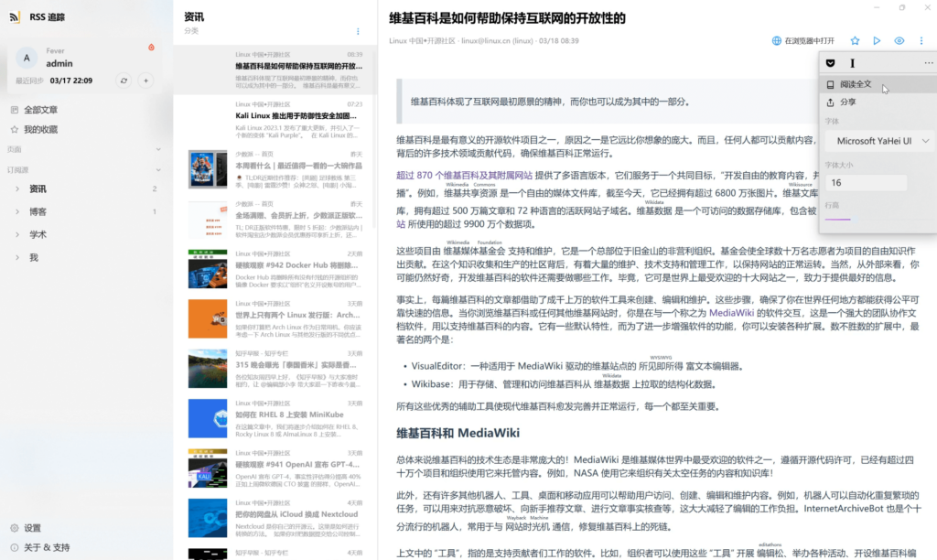Click the 超过 870 个维基百科及其附属网站 link
Screen dimensions: 937x560
click(x=464, y=175)
